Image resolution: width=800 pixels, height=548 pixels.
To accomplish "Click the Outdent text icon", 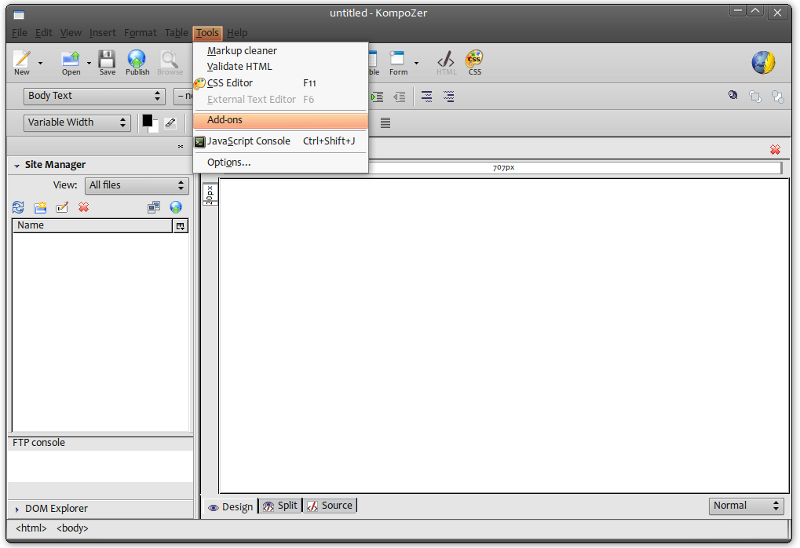I will pyautogui.click(x=399, y=97).
